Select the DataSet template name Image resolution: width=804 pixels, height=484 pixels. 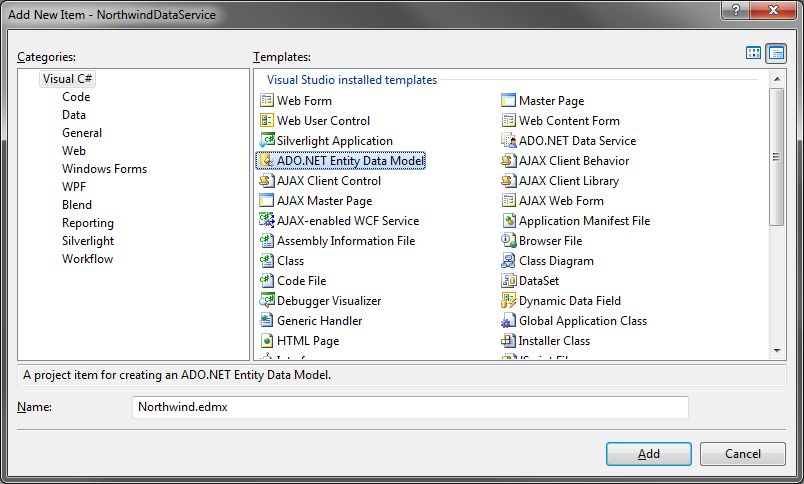click(x=539, y=280)
